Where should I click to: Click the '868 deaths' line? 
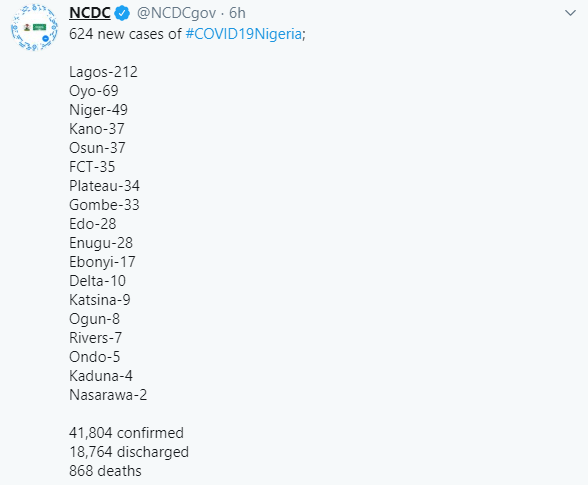click(x=105, y=471)
